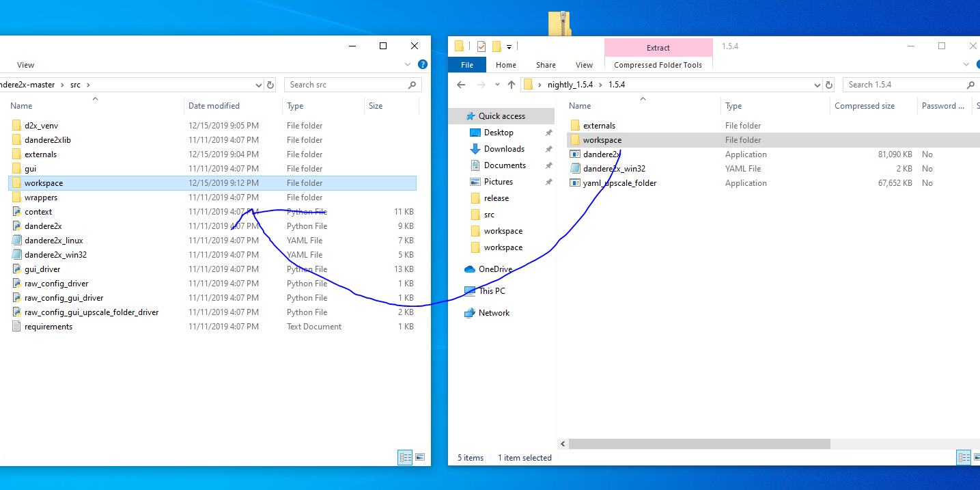Select the Details view icon in status bar
The height and width of the screenshot is (490, 980).
(964, 457)
